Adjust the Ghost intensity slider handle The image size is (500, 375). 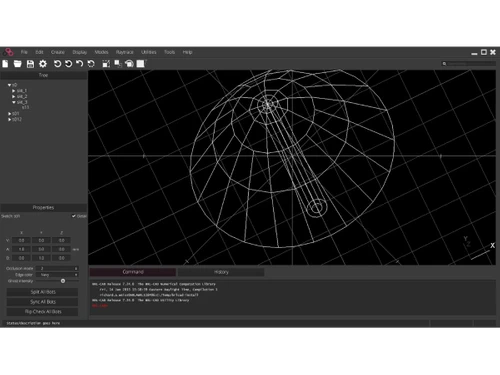pyautogui.click(x=63, y=281)
